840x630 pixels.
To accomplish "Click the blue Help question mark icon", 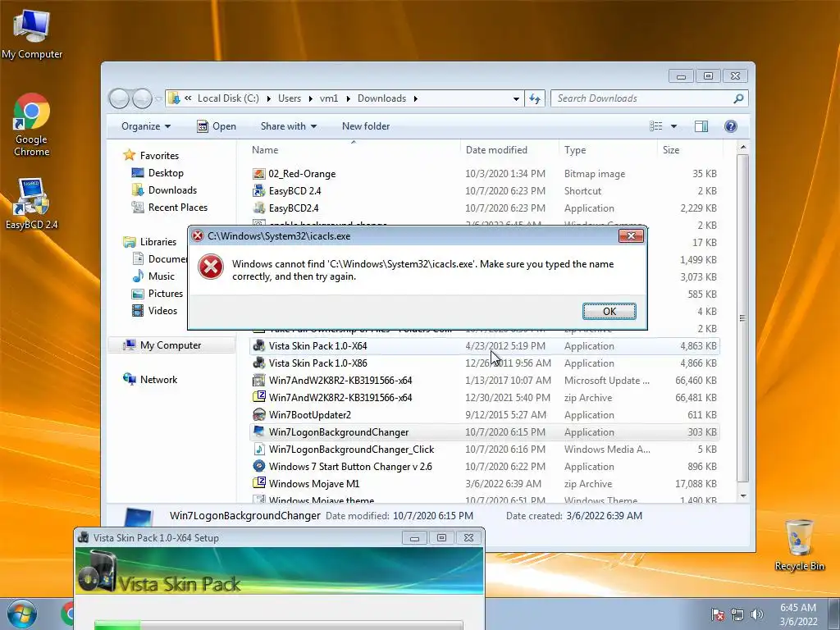I will coord(730,126).
